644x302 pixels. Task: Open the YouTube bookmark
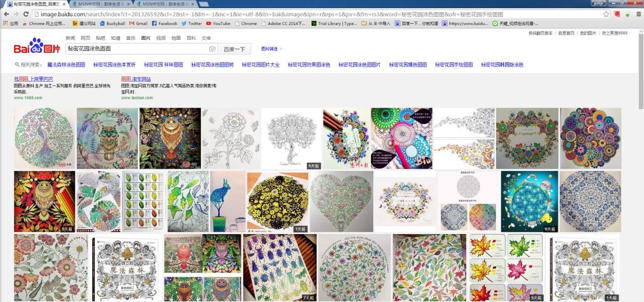point(217,23)
